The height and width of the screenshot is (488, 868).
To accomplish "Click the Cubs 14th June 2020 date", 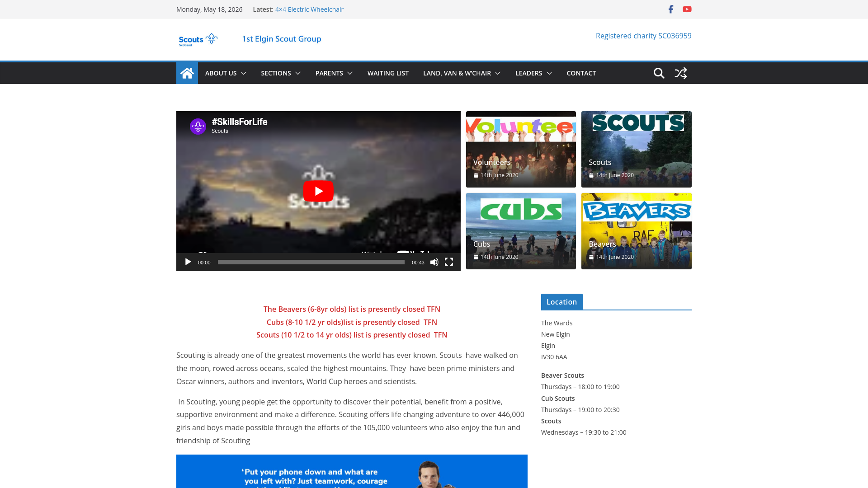I will tap(499, 257).
